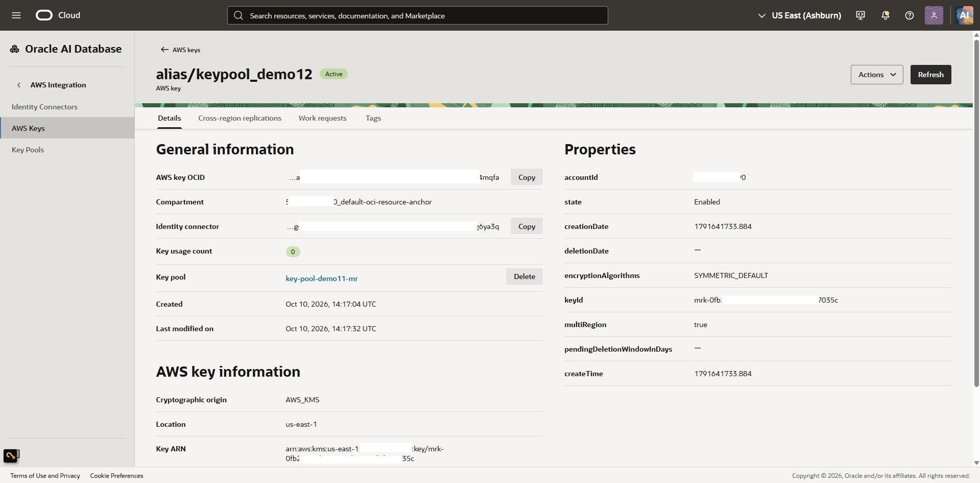Open the help question mark icon

coord(910,15)
